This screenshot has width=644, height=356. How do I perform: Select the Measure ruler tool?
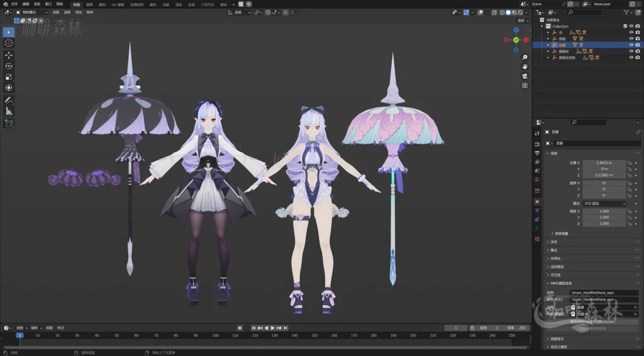[9, 111]
